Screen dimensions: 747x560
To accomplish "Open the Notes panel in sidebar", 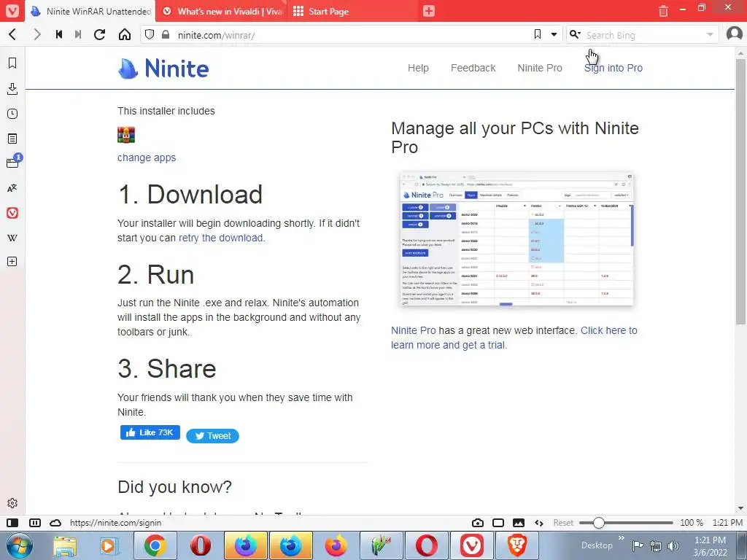I will [x=12, y=139].
